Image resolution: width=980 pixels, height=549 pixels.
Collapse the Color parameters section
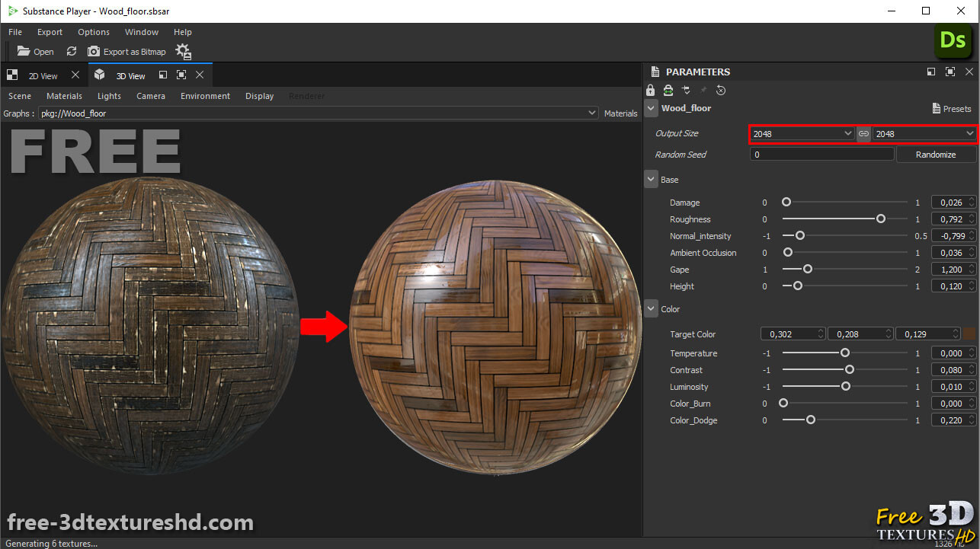(651, 308)
